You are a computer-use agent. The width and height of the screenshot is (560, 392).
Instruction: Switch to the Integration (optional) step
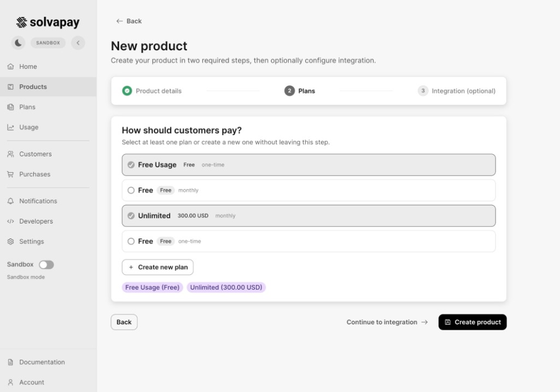[457, 91]
